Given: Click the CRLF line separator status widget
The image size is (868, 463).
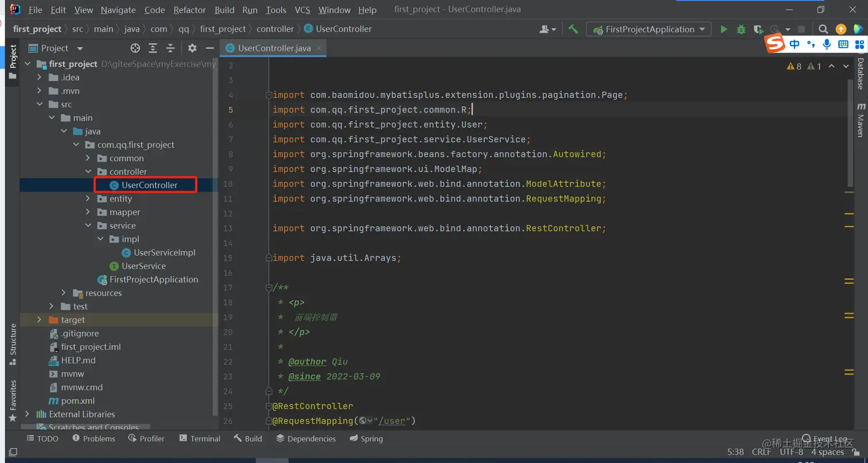Looking at the screenshot, I should point(761,452).
